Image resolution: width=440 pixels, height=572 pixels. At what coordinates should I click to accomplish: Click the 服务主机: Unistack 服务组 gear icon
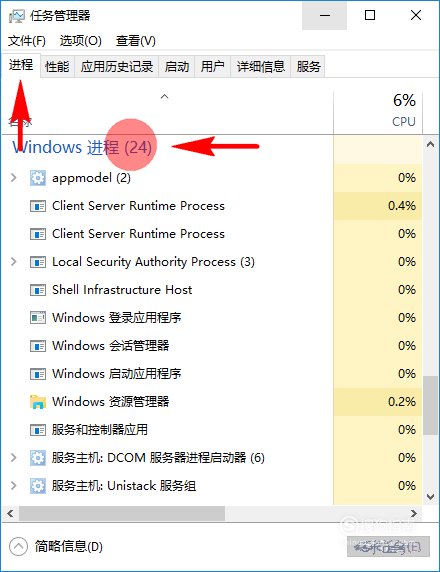tap(38, 486)
